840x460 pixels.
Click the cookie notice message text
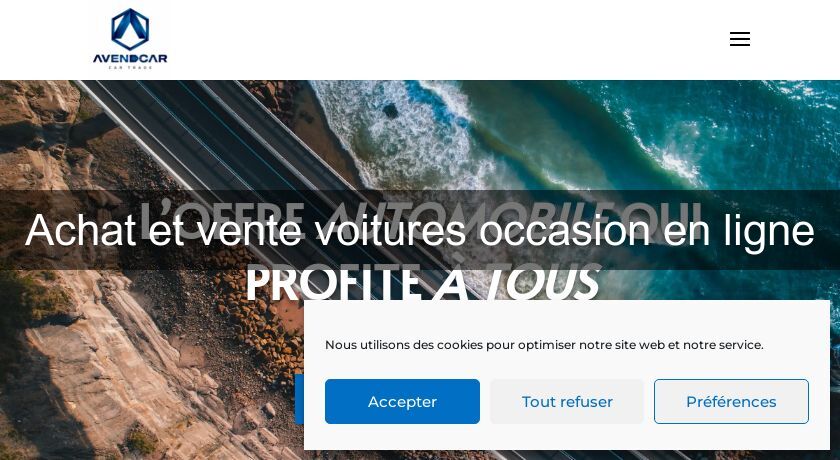click(x=544, y=345)
